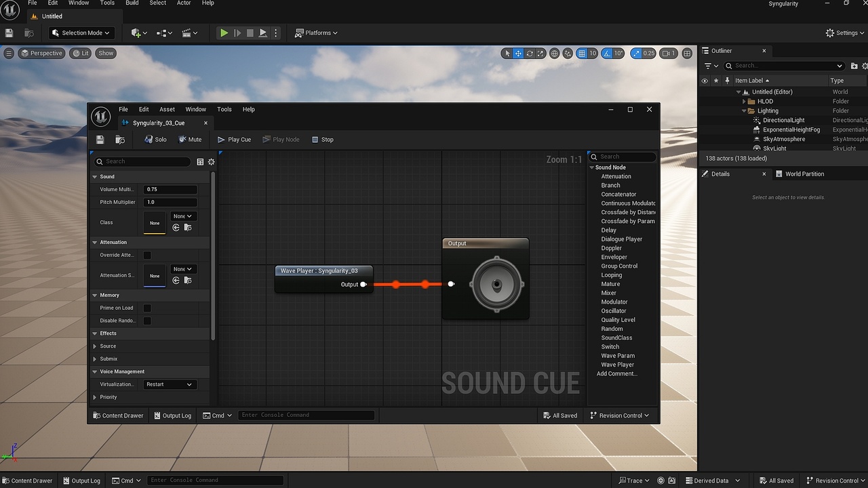Open the Platforms dropdown
This screenshot has width=868, height=488.
pos(316,33)
